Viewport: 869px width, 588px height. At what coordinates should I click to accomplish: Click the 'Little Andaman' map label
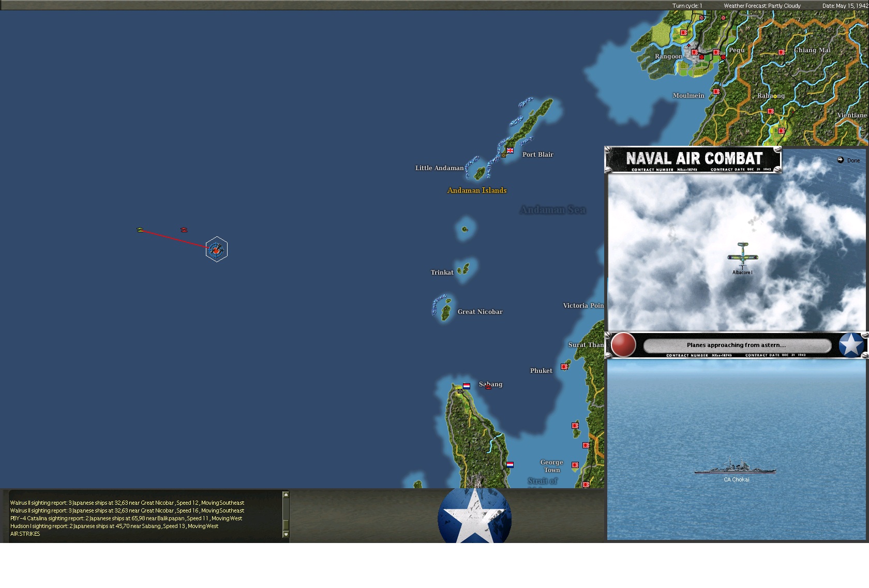click(x=440, y=168)
